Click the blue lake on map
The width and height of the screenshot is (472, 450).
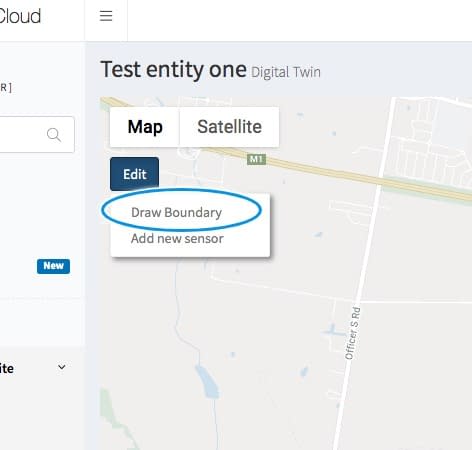coord(208,381)
